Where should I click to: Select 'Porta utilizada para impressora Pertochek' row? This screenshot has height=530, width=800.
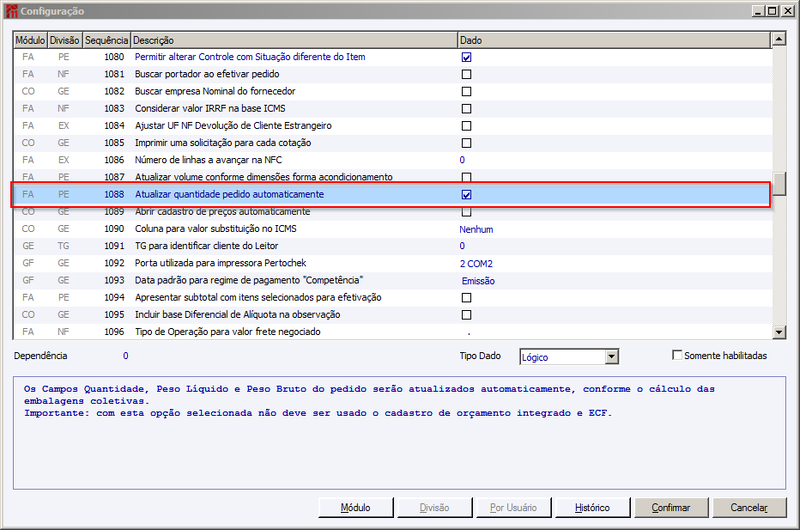(392, 263)
